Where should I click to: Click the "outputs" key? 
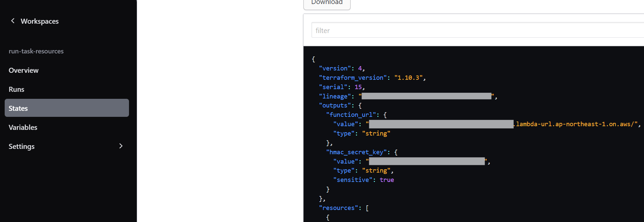click(335, 105)
